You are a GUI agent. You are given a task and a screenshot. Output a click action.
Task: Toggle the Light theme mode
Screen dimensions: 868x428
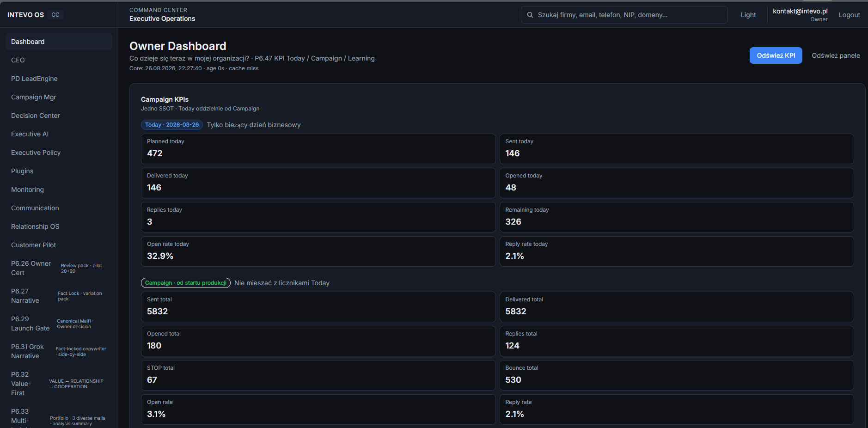(748, 15)
